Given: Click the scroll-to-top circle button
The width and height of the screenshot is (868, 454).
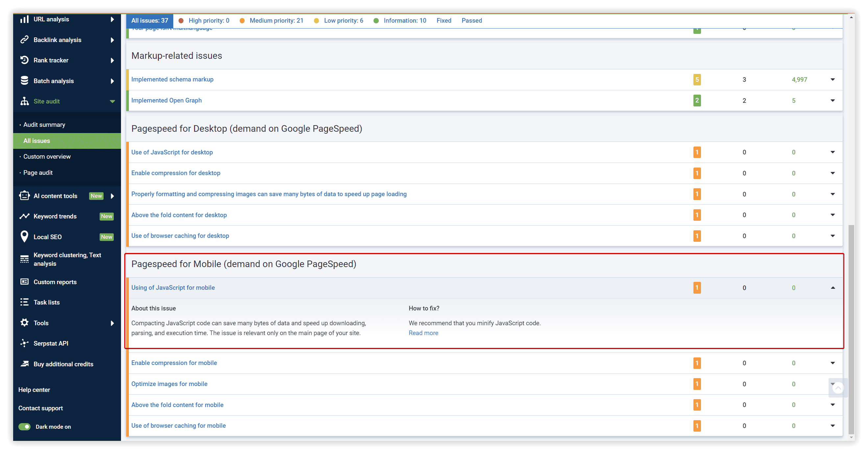Looking at the screenshot, I should [x=838, y=388].
